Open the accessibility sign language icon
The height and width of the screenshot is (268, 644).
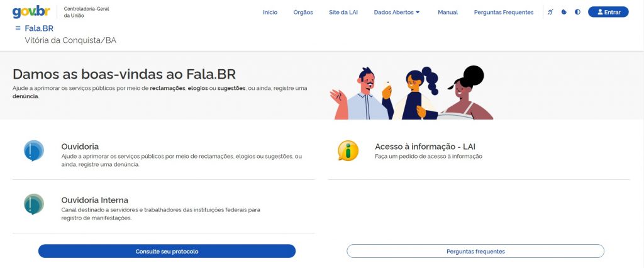click(550, 12)
